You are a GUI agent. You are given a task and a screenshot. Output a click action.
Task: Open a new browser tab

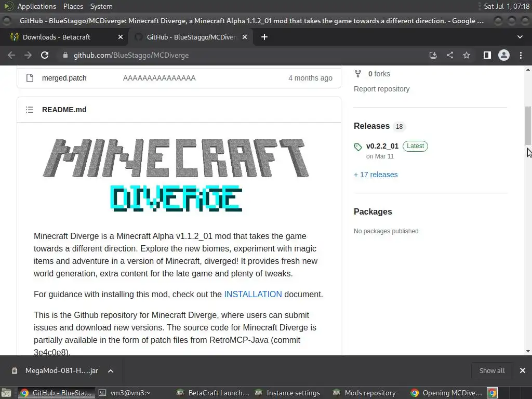pyautogui.click(x=264, y=37)
